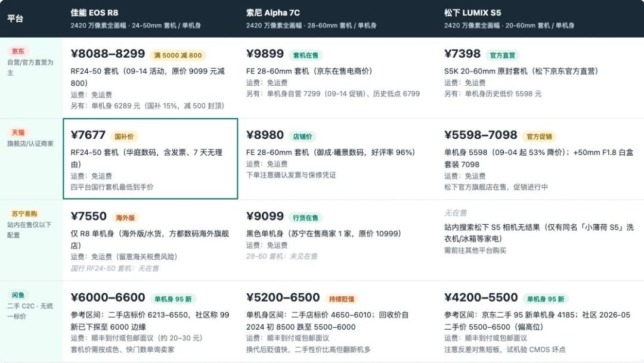Click the 平台 column header
The image size is (644, 363).
(15, 18)
